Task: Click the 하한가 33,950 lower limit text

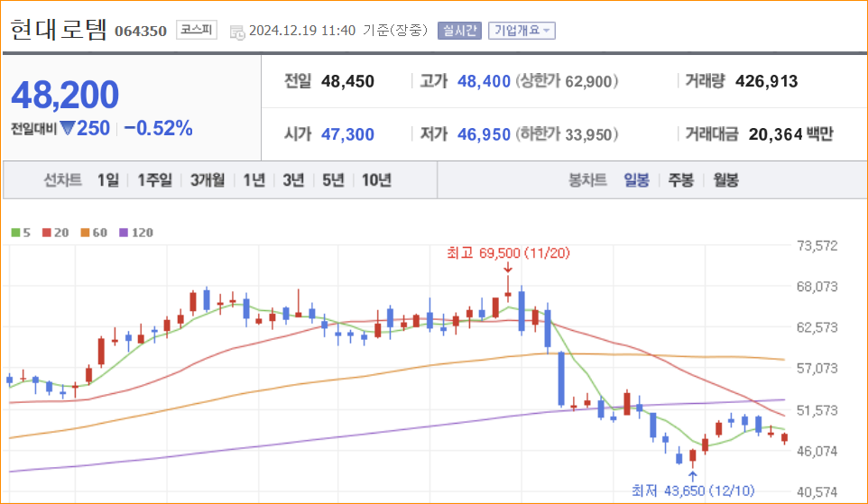Action: click(x=567, y=134)
